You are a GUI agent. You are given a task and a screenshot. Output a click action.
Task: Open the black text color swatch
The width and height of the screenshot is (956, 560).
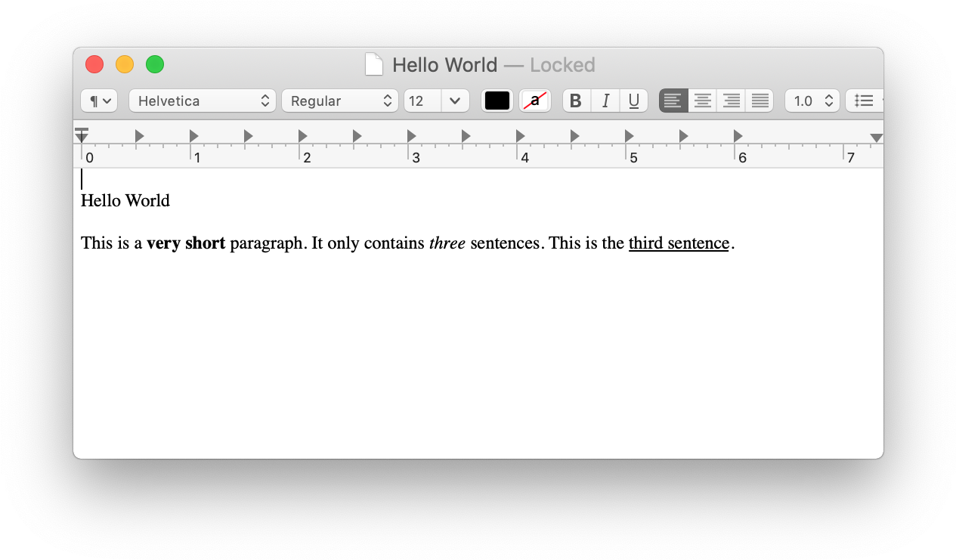(x=497, y=101)
